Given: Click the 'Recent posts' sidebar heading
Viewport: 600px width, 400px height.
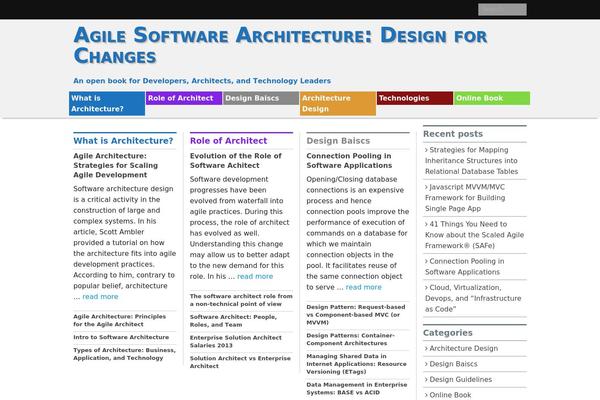Looking at the screenshot, I should 453,134.
